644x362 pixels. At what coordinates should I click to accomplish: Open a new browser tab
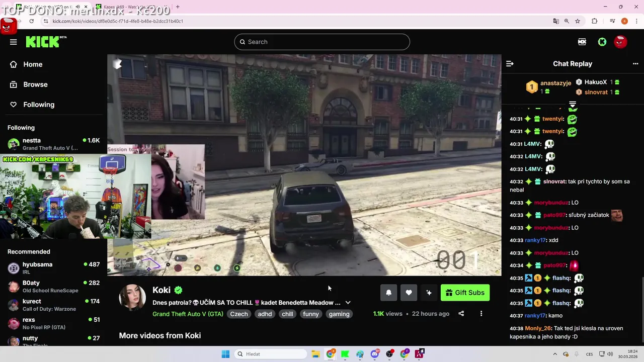pos(178,7)
